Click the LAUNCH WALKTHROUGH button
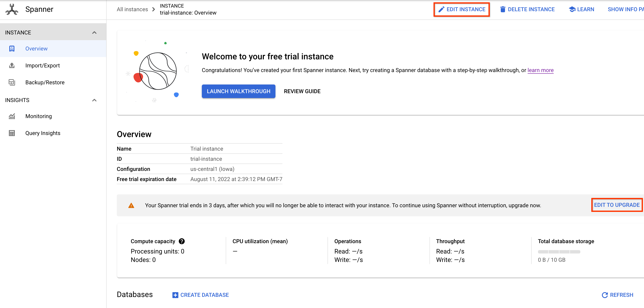The height and width of the screenshot is (308, 644). point(238,91)
